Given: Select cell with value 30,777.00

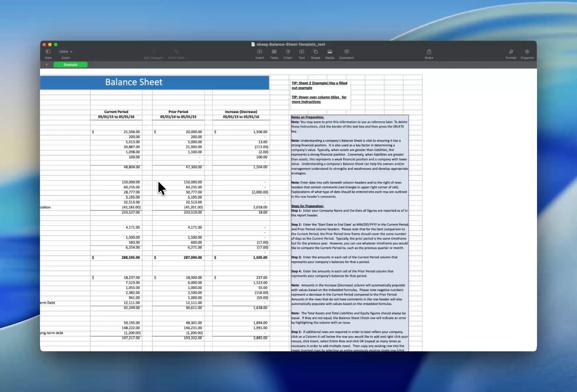Looking at the screenshot, I should 193,192.
